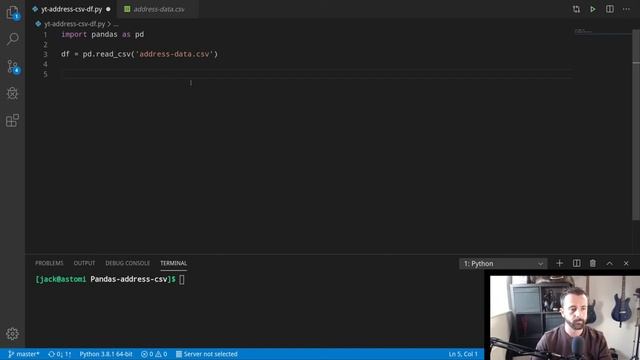The image size is (640, 360).
Task: Open More Actions ellipsis in editor
Action: point(626,9)
